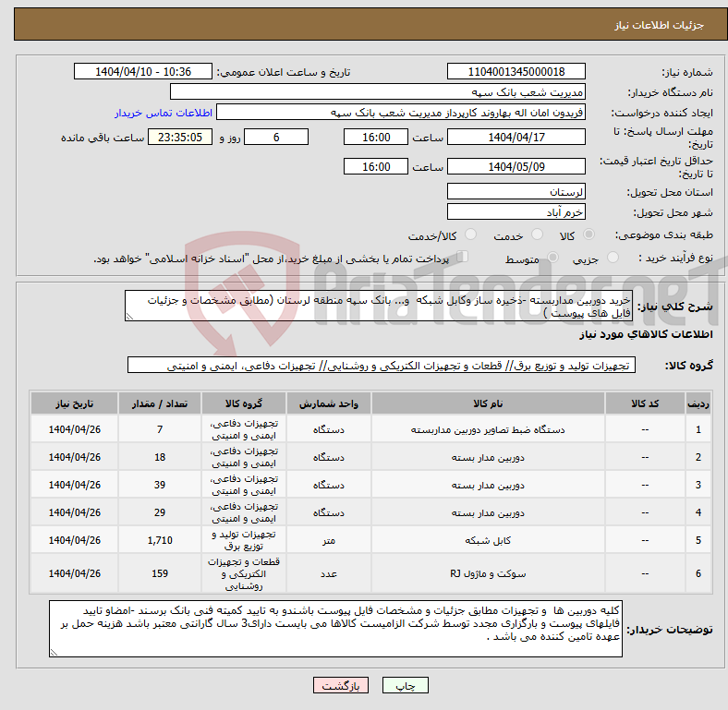This screenshot has width=728, height=710.
Task: Click the remaining days field showing 6
Action: coord(276,138)
